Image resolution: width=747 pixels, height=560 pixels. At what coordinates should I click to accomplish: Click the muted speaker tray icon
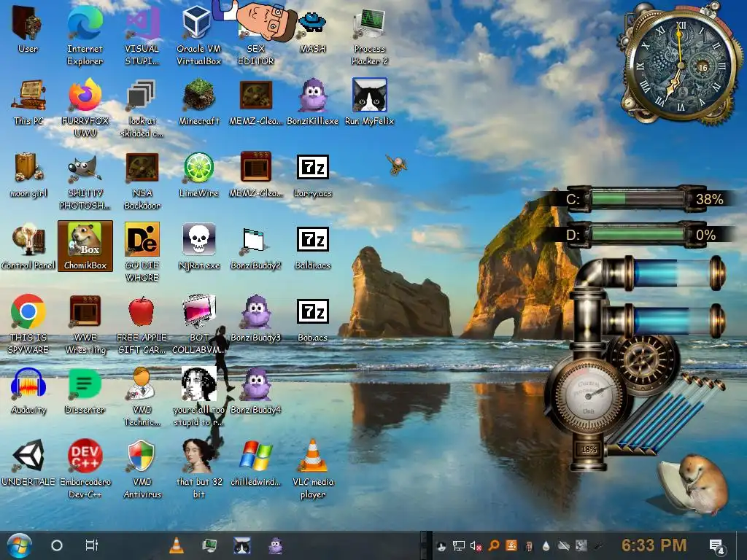(476, 546)
